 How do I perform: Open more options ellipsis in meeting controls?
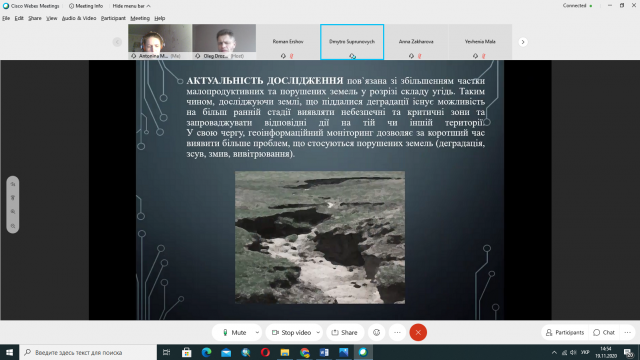tap(397, 333)
